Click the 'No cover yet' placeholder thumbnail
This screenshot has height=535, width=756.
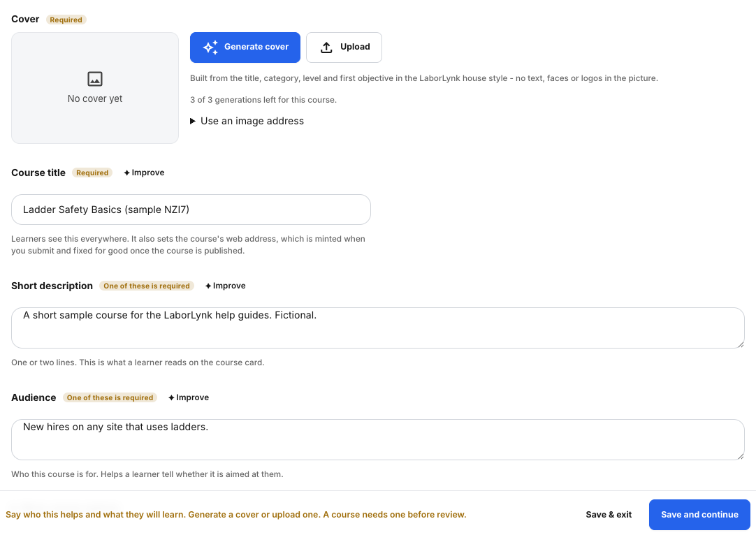pos(95,88)
